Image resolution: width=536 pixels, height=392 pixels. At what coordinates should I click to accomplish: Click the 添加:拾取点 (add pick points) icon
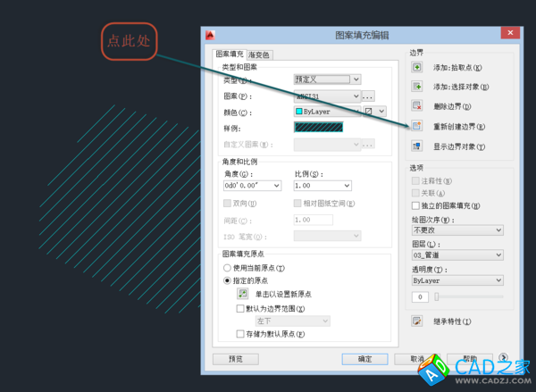tap(416, 68)
